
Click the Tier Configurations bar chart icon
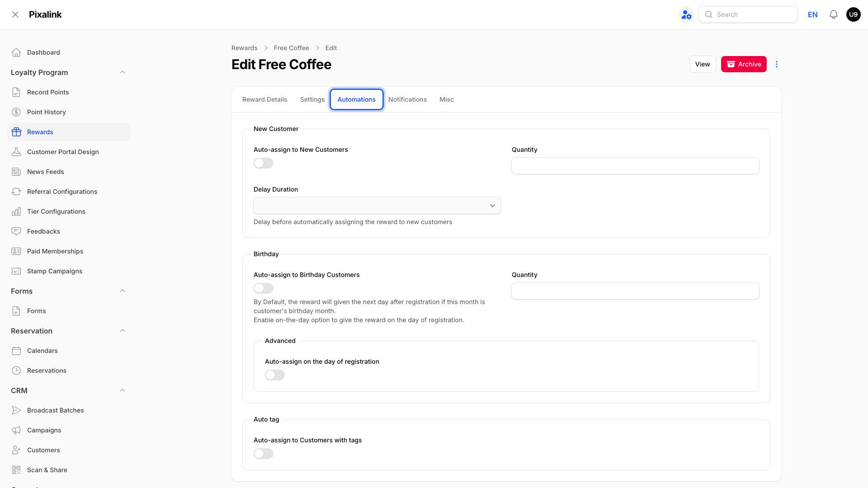[x=16, y=211]
